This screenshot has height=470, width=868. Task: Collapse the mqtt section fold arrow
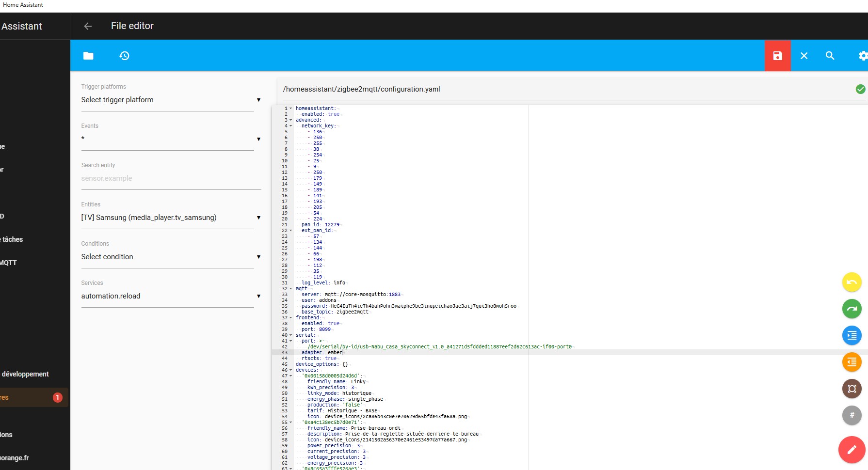pos(291,289)
